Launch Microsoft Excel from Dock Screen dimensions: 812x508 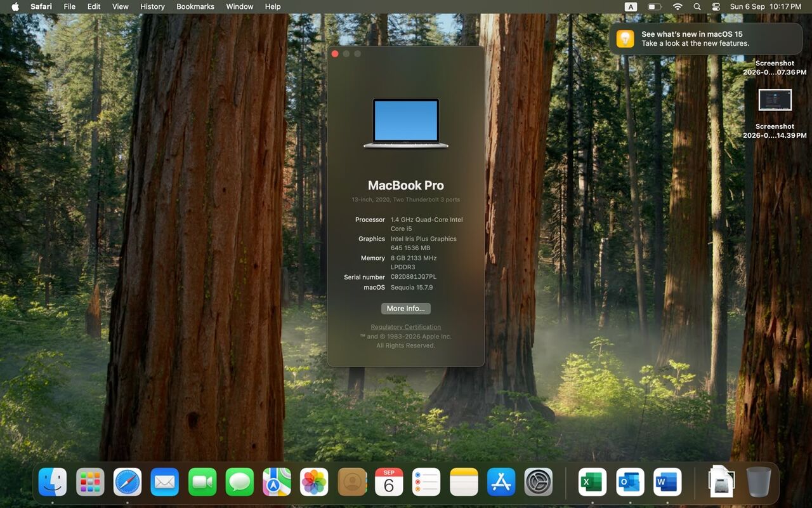coord(593,482)
